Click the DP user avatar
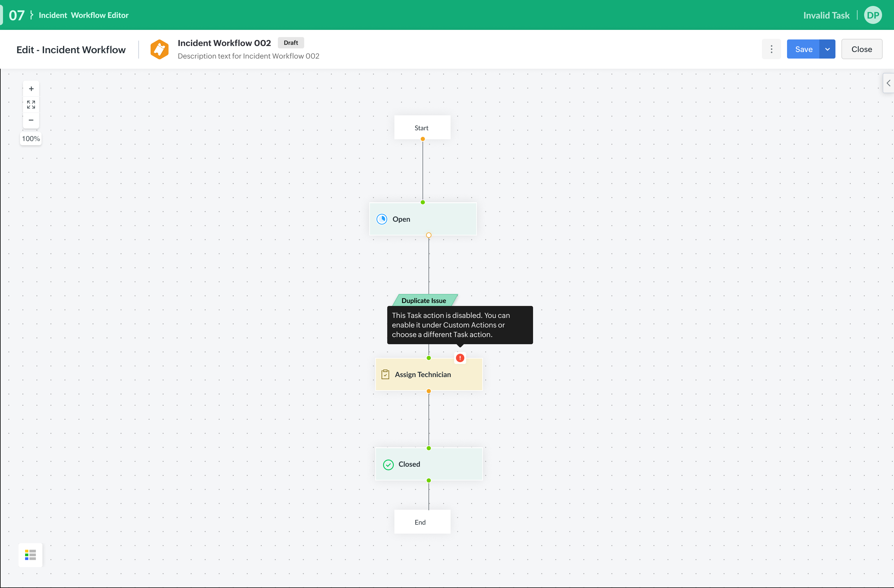The width and height of the screenshot is (894, 588). [x=872, y=16]
